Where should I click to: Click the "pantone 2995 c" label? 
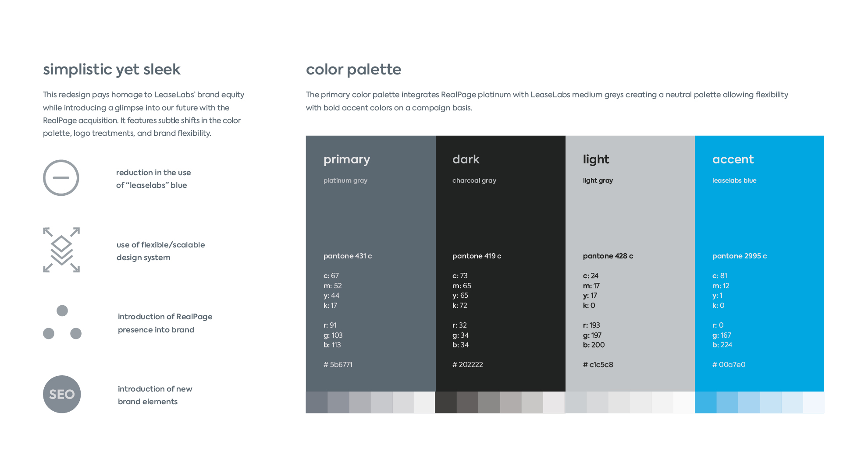(x=739, y=256)
